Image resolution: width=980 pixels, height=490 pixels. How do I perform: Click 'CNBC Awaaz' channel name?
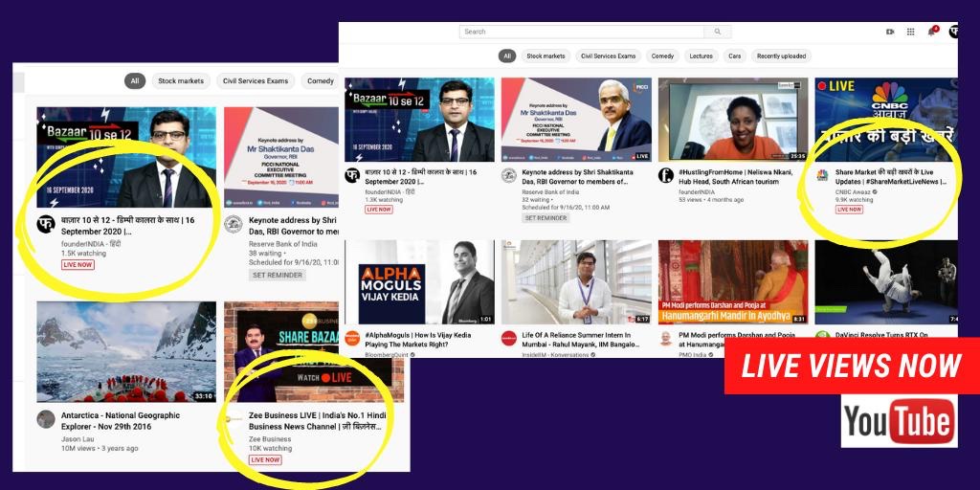[x=853, y=191]
